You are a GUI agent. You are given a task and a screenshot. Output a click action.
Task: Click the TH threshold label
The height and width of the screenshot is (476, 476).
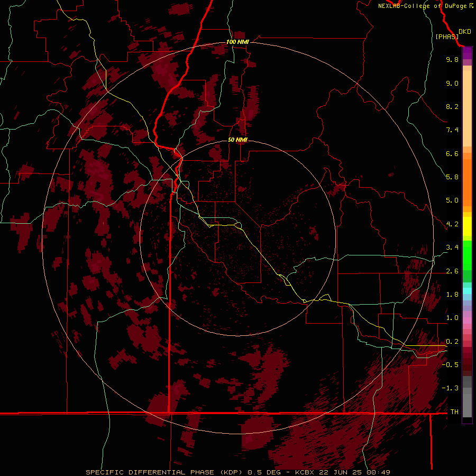point(454,412)
